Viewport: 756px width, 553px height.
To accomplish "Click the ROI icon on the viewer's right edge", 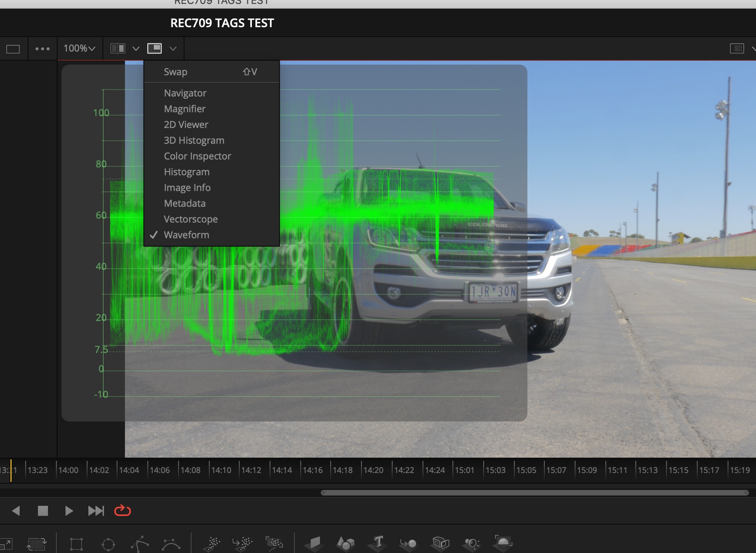I will 737,48.
